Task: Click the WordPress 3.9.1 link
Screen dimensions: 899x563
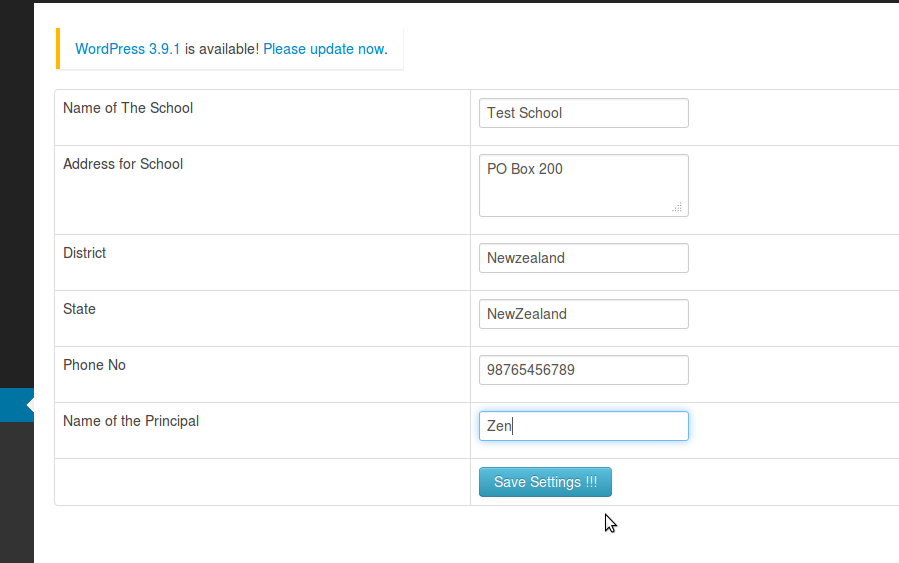Action: coord(127,48)
